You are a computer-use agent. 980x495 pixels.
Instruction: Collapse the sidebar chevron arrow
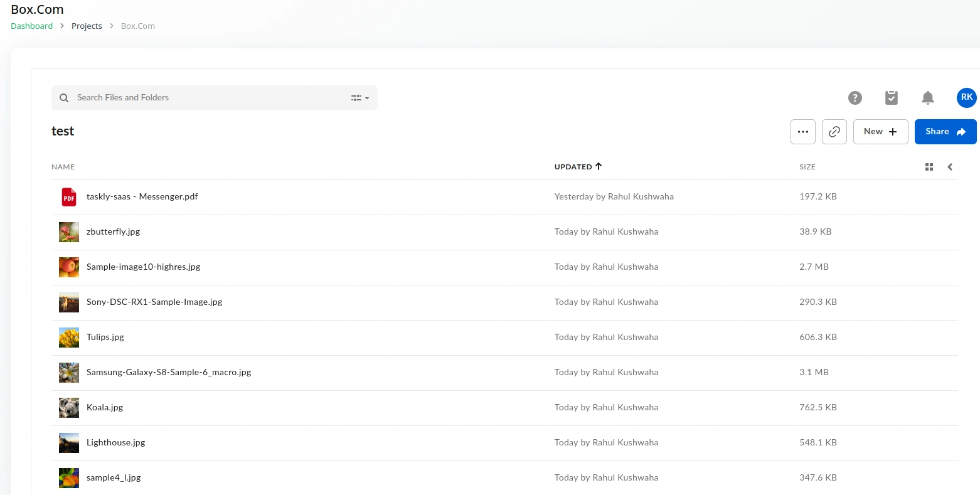950,167
